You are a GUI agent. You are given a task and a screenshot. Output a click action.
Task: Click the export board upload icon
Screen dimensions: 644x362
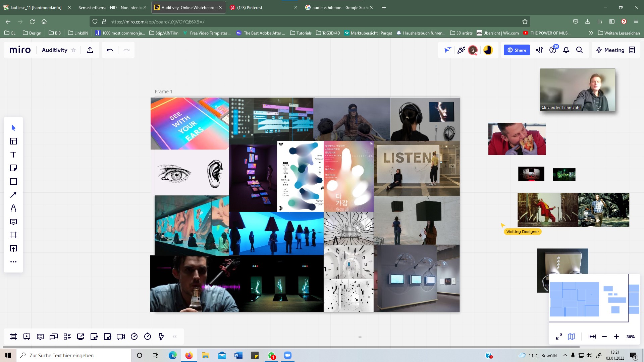pos(90,50)
